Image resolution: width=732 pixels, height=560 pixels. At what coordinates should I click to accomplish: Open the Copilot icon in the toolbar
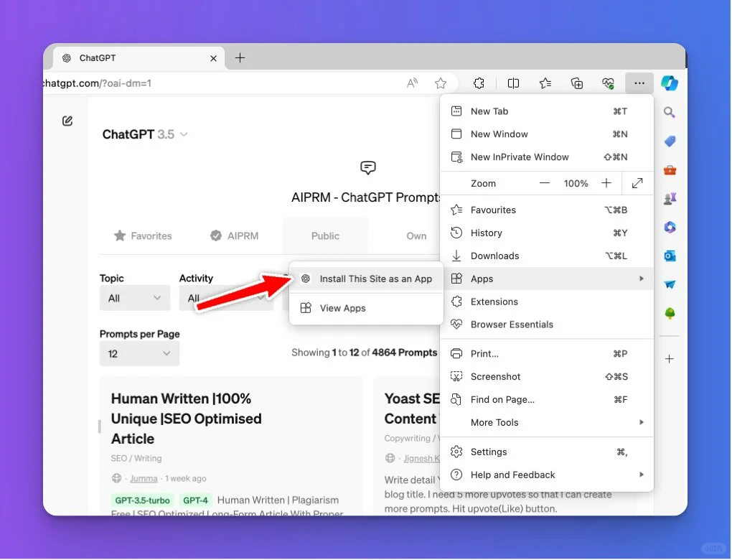pos(670,83)
